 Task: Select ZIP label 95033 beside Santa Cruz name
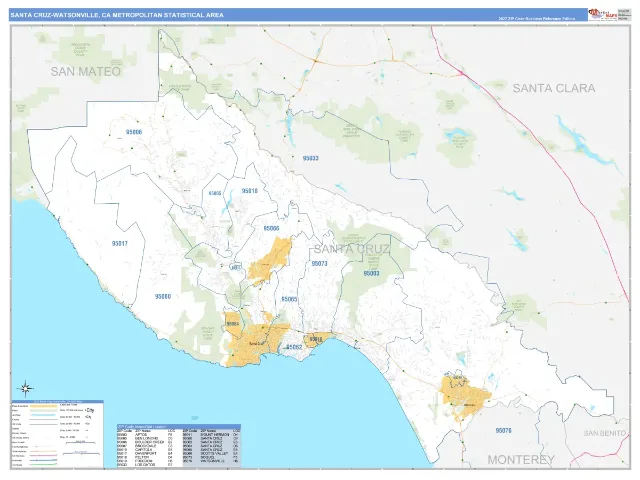click(x=371, y=273)
